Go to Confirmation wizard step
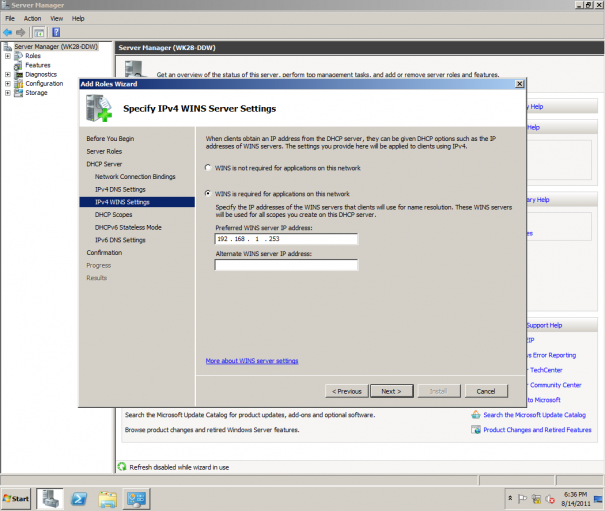Screen dimensions: 605x511 click(104, 252)
